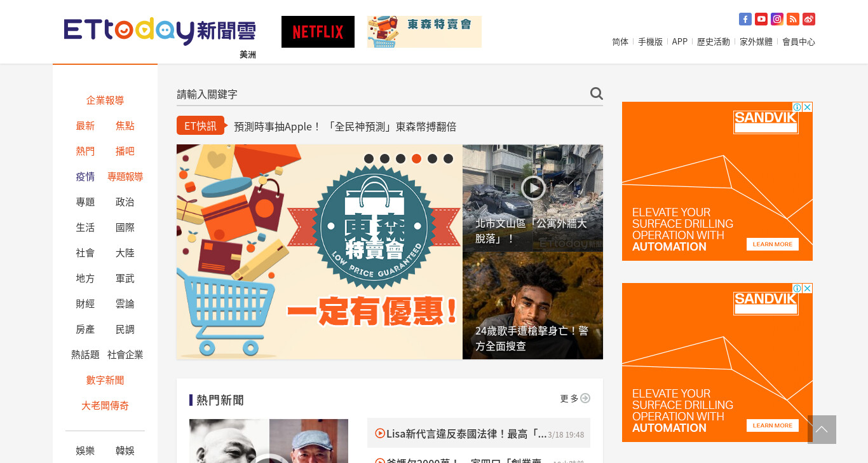Click the ET快訊 headline about Apple

[345, 126]
